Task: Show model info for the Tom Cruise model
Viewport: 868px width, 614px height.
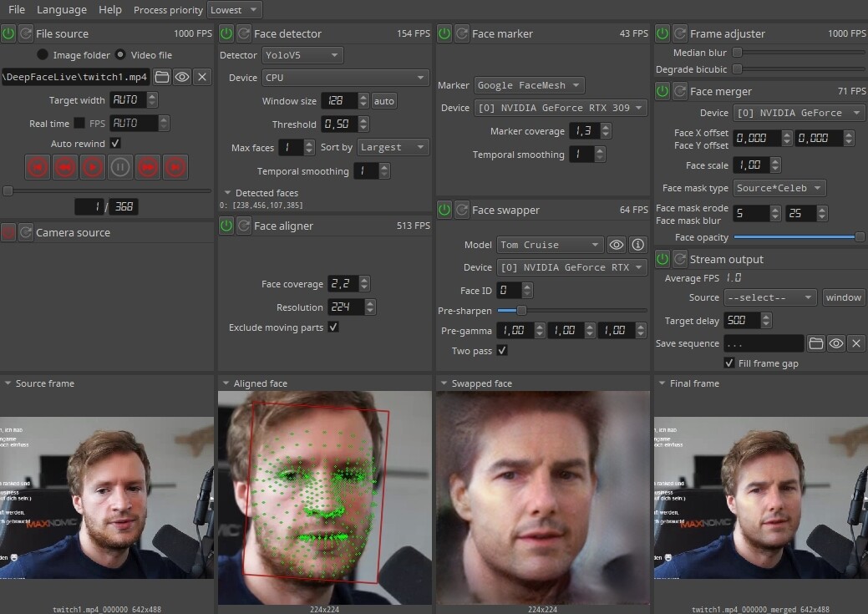Action: click(x=637, y=245)
